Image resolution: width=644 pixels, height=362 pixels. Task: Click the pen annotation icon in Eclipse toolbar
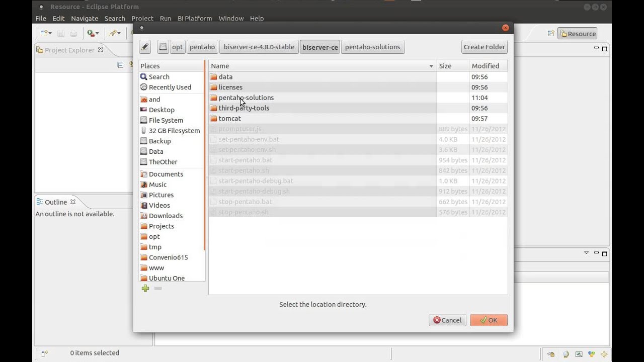pos(113,33)
